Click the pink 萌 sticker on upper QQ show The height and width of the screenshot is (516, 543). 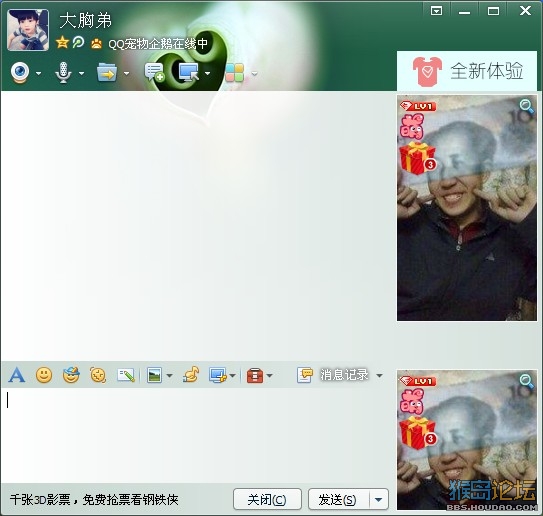412,126
